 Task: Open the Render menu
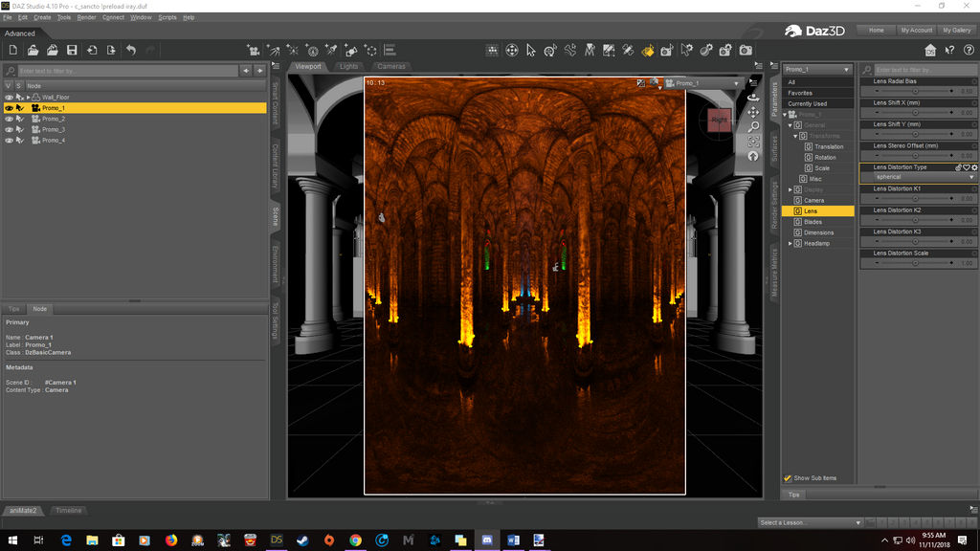click(x=86, y=17)
